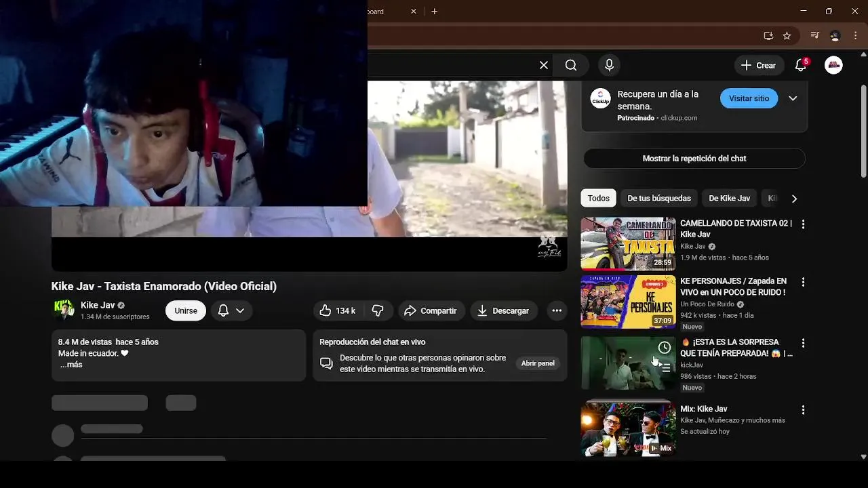Image resolution: width=868 pixels, height=488 pixels.
Task: Open the live chat panel Abrir panel
Action: (538, 363)
